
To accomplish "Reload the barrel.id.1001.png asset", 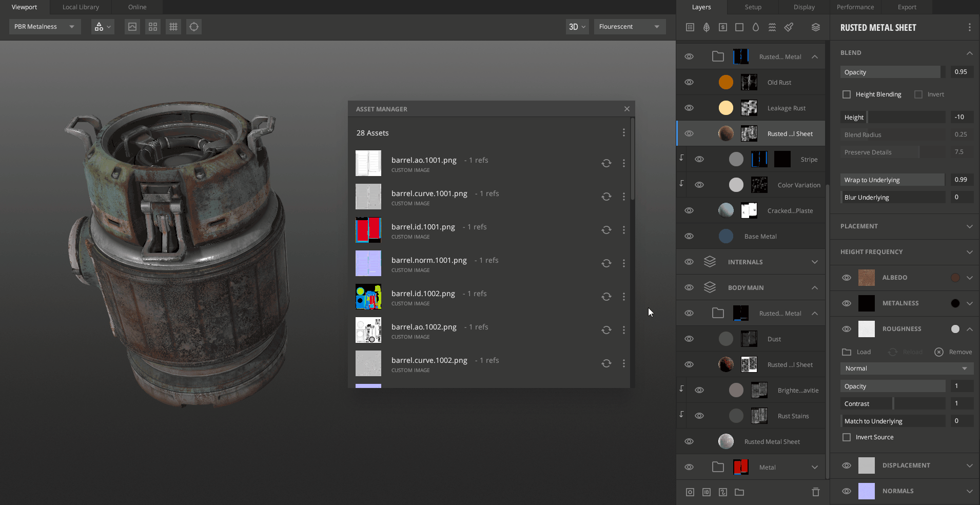I will tap(606, 230).
